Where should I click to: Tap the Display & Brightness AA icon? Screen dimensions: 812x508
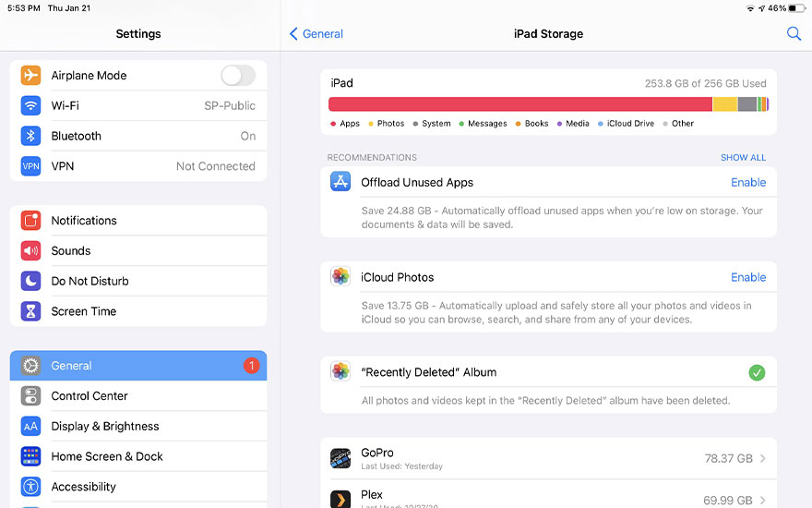(x=30, y=426)
